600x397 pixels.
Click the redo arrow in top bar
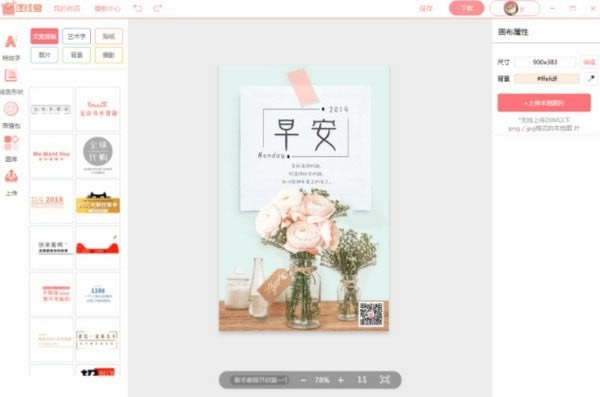click(x=158, y=8)
